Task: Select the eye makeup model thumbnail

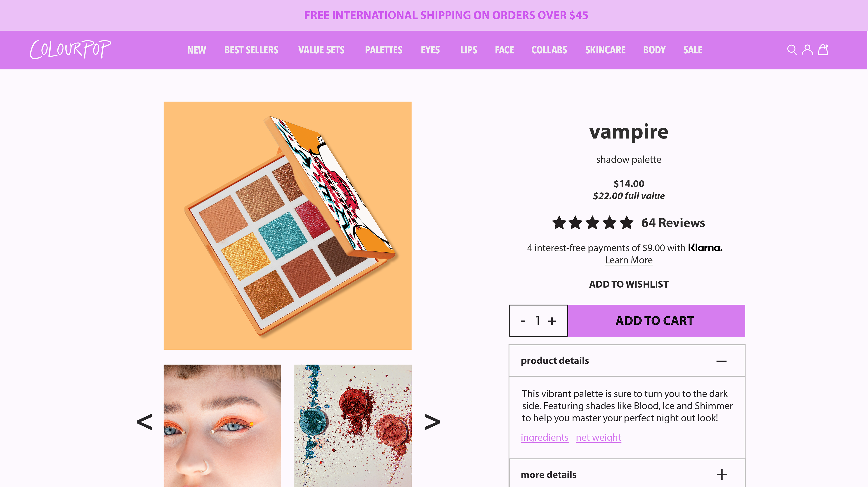Action: point(222,426)
